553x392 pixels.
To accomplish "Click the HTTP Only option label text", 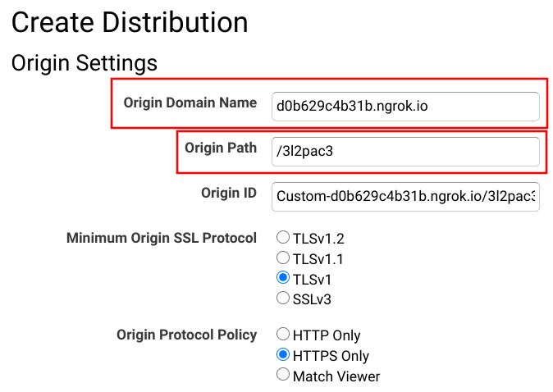I will click(x=327, y=335).
